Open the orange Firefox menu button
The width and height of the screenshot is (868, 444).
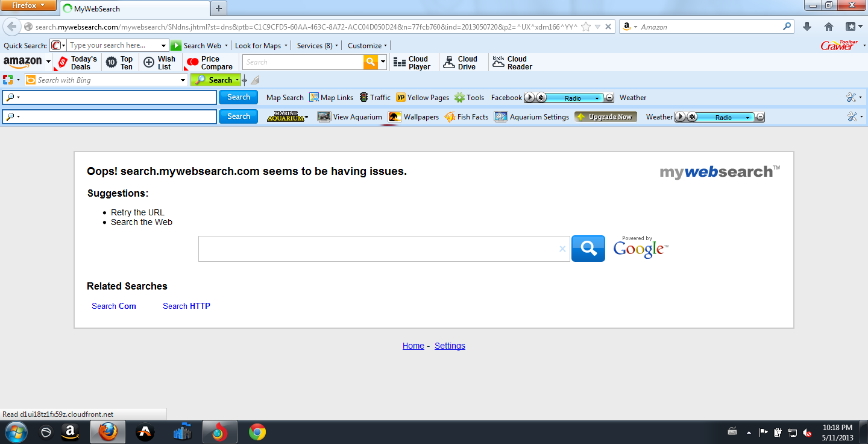click(28, 5)
